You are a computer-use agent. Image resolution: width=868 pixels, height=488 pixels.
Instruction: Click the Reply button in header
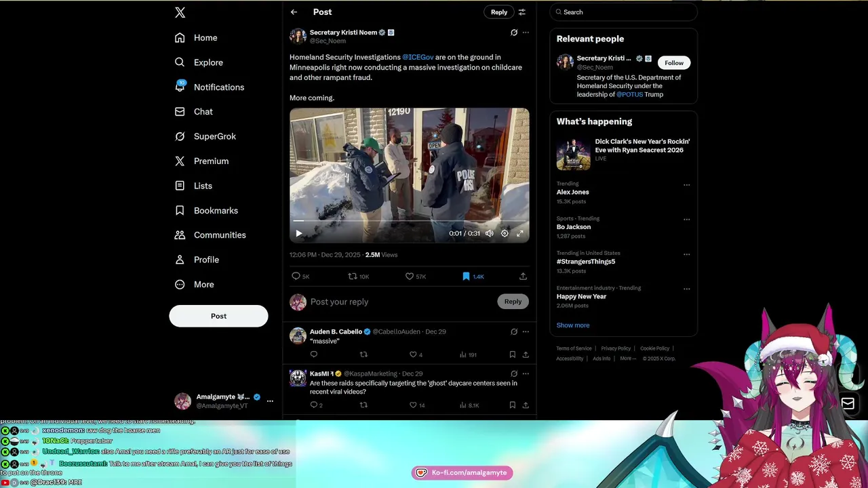(499, 12)
